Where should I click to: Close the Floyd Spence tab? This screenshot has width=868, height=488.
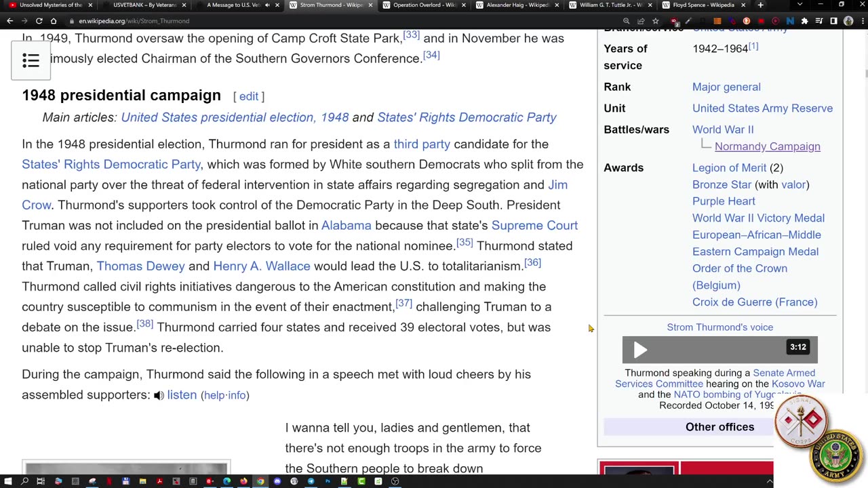pyautogui.click(x=743, y=5)
